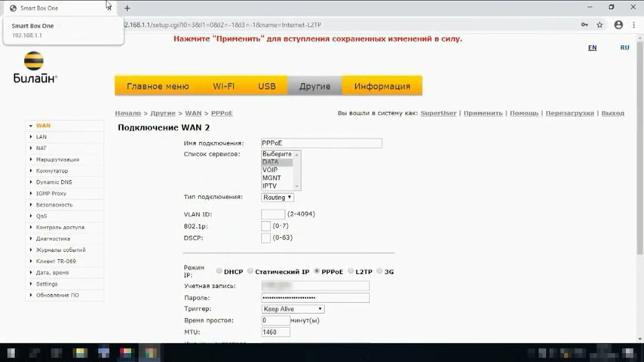Click the Применить link
Viewport: 644px width, 362px height.
(x=483, y=113)
